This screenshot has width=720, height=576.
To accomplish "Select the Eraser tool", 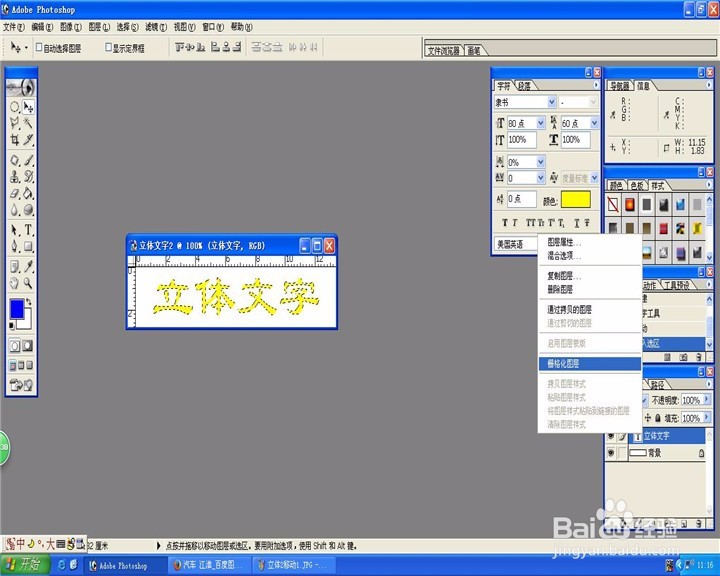I will [15, 193].
